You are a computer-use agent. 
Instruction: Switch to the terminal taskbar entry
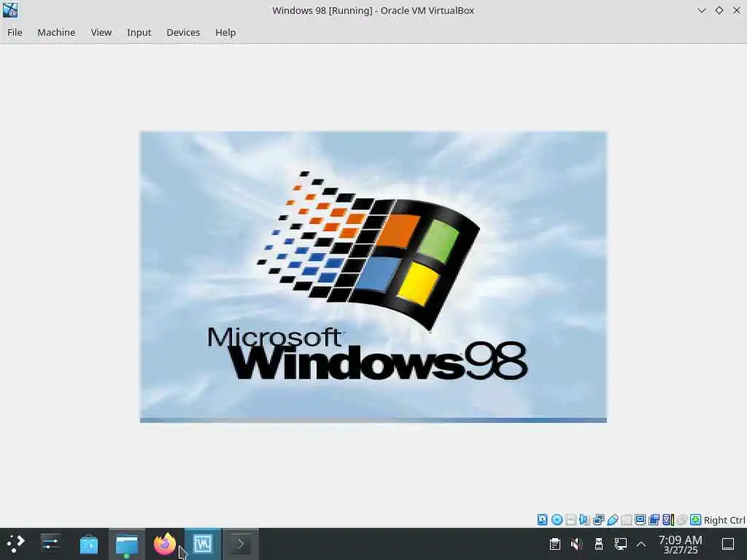[x=241, y=544]
